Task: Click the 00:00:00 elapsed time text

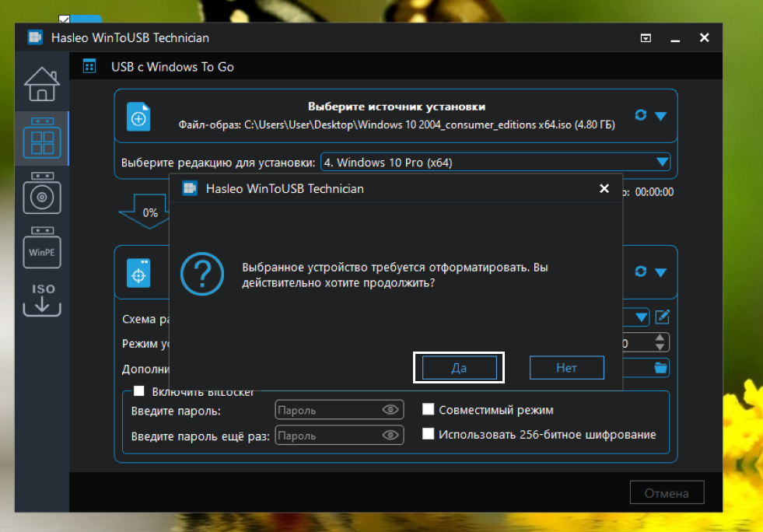Action: tap(654, 192)
